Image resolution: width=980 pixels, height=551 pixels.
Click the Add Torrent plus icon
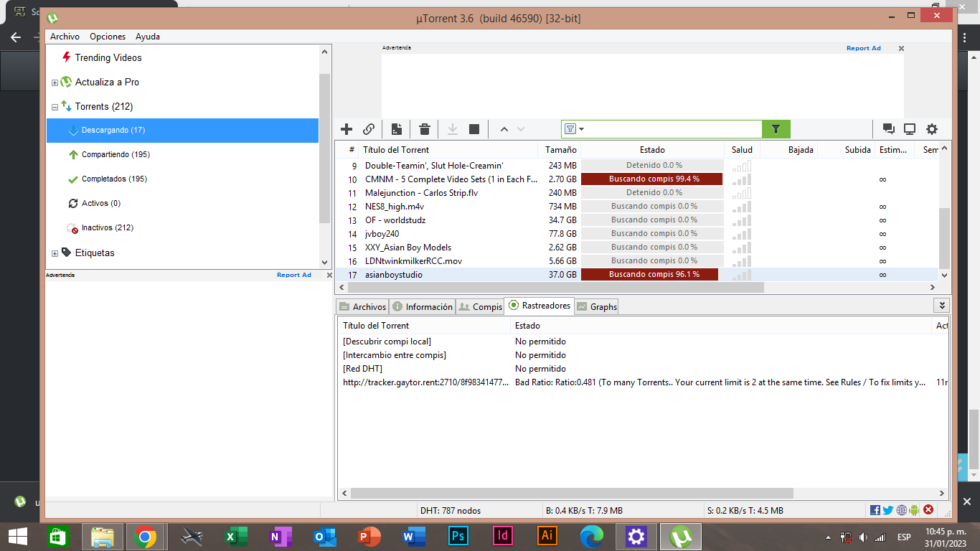347,129
